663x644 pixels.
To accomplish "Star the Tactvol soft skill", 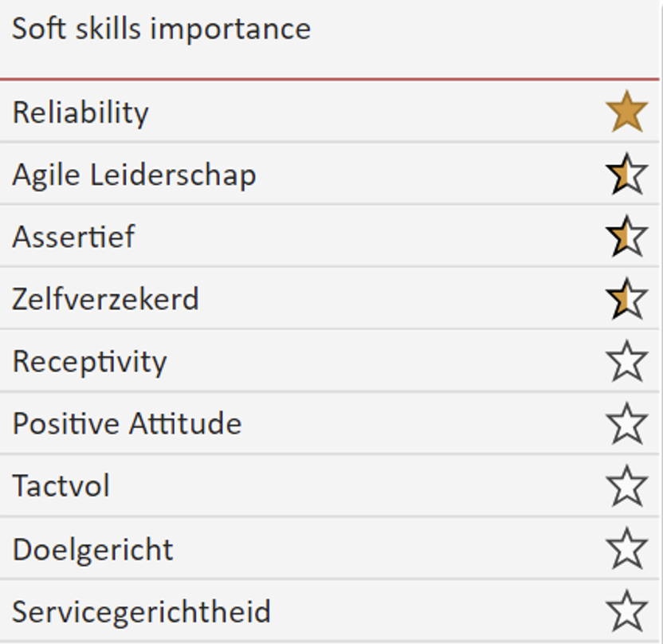I will 626,486.
